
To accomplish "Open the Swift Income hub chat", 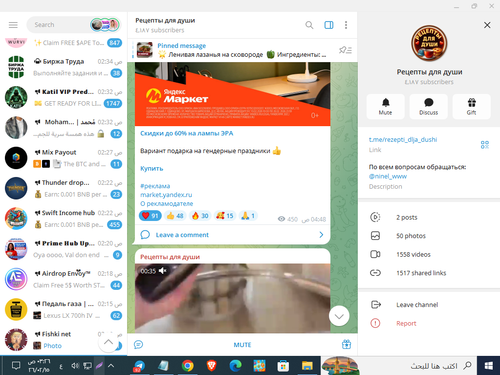I will (63, 219).
